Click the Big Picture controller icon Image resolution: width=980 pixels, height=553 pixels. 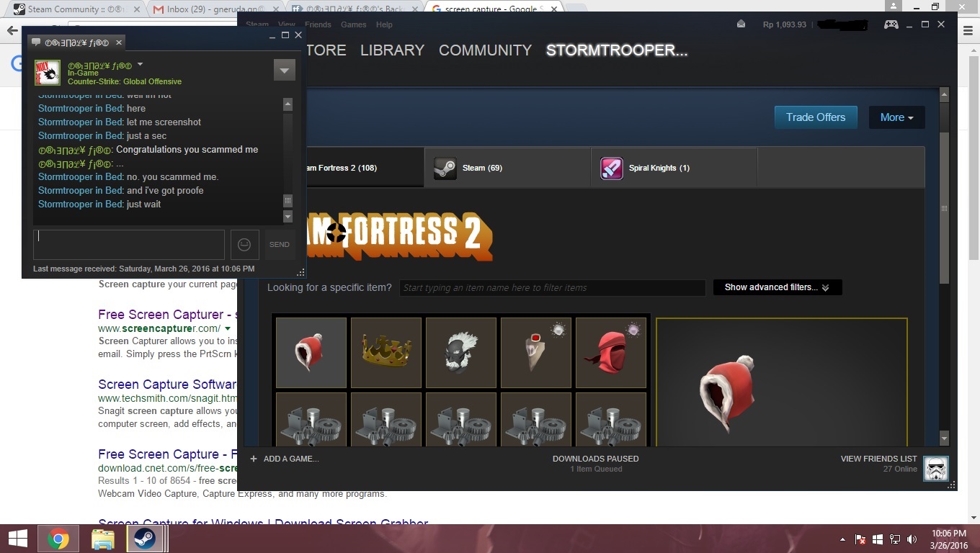(891, 24)
